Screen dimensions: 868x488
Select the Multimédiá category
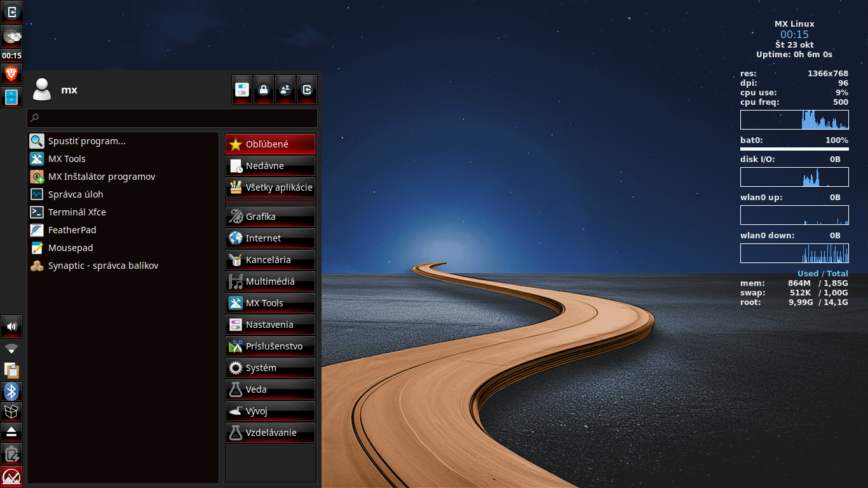(271, 281)
